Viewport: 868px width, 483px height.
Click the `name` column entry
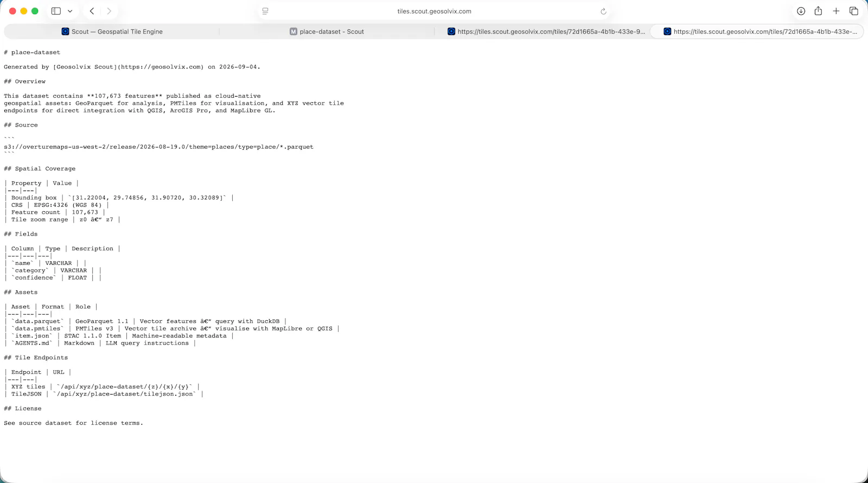(23, 263)
